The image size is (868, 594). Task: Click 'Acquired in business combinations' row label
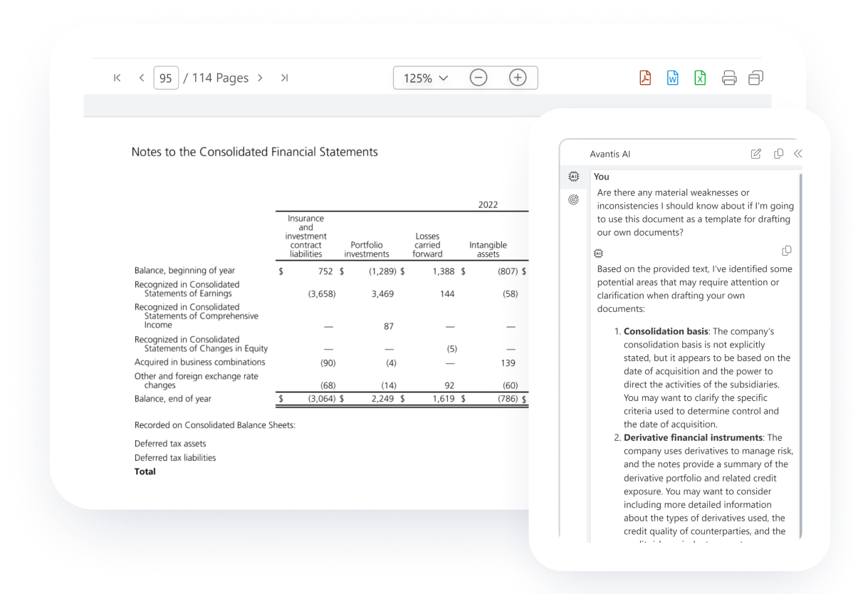pyautogui.click(x=200, y=363)
